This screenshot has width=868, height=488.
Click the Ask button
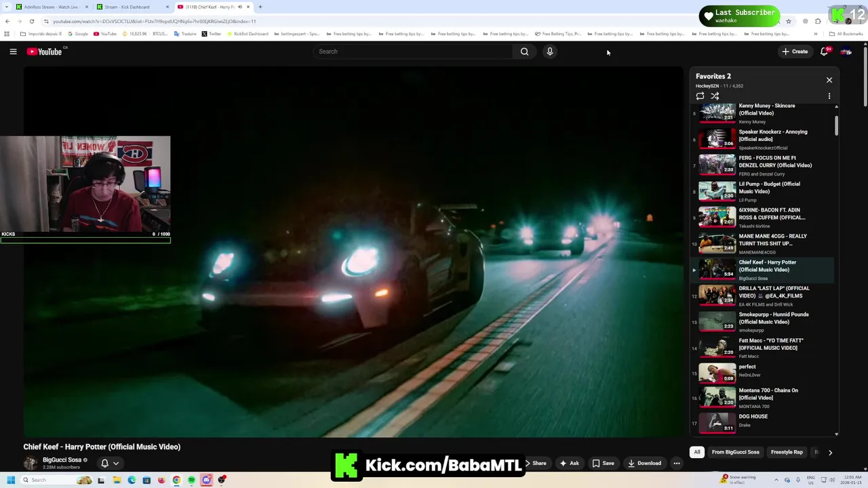[569, 464]
